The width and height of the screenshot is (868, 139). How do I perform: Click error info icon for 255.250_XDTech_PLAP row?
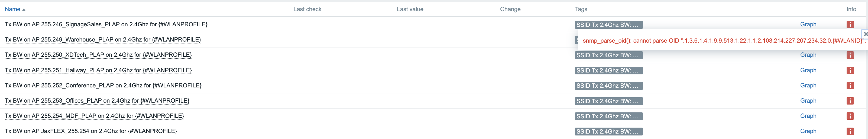pos(850,55)
